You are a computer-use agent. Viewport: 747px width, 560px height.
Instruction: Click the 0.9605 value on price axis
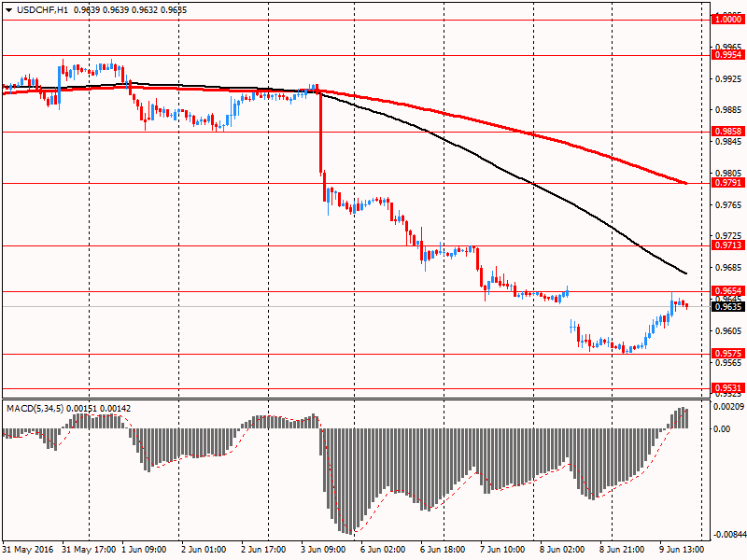pos(728,331)
